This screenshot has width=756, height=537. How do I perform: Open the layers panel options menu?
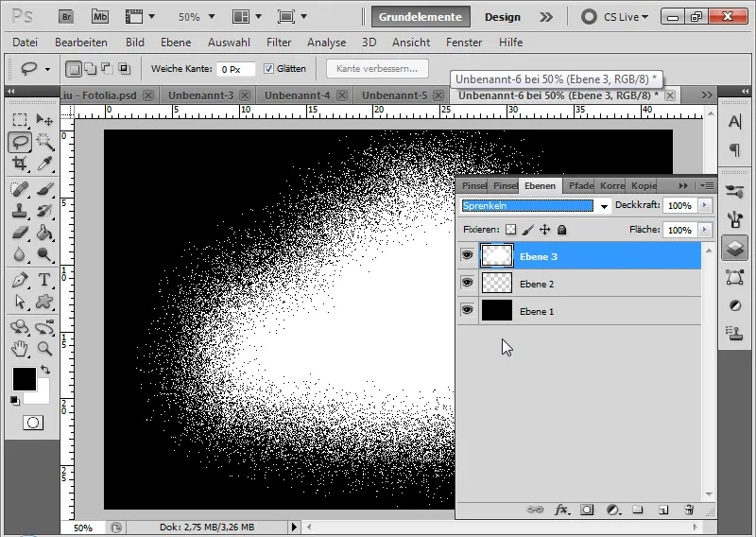pyautogui.click(x=707, y=185)
